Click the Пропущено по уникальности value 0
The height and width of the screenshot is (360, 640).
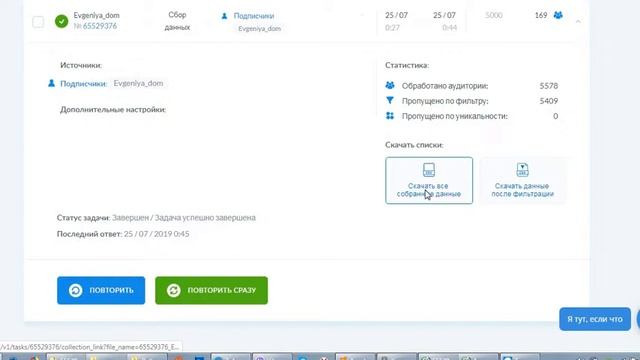pyautogui.click(x=556, y=116)
